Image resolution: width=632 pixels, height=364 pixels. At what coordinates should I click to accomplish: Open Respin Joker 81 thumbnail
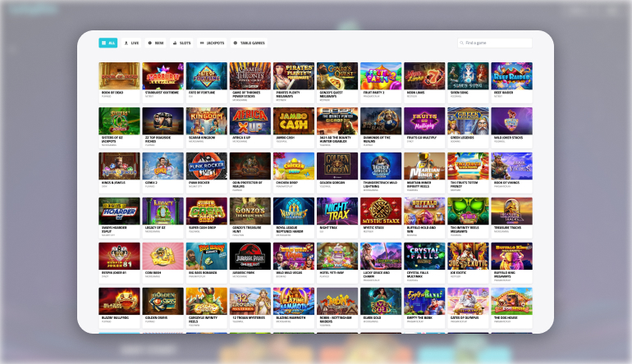pyautogui.click(x=119, y=256)
